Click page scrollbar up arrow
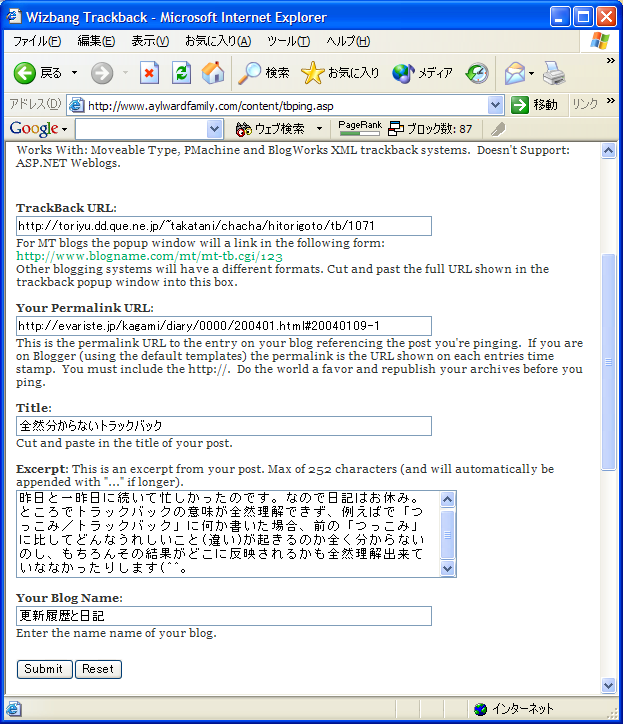623x724 pixels. (609, 151)
